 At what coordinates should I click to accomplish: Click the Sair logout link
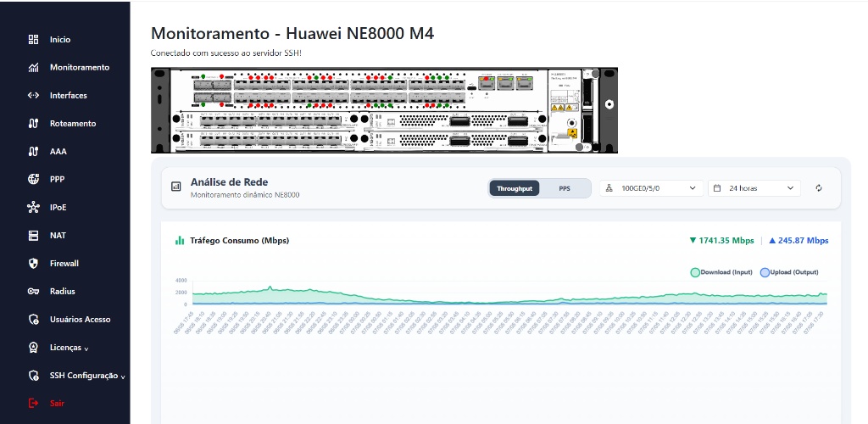pos(57,403)
